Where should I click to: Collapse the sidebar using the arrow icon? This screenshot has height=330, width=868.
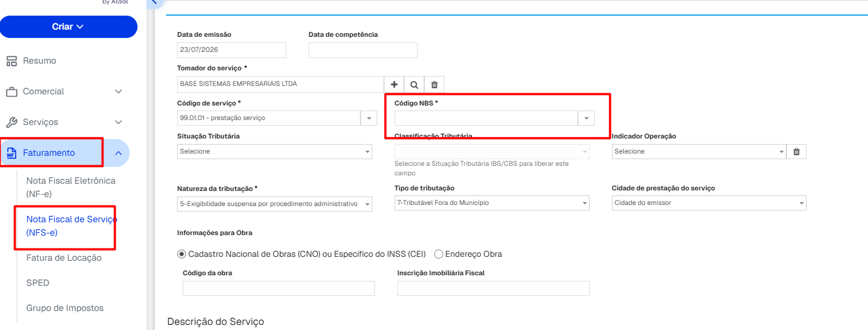click(x=155, y=3)
